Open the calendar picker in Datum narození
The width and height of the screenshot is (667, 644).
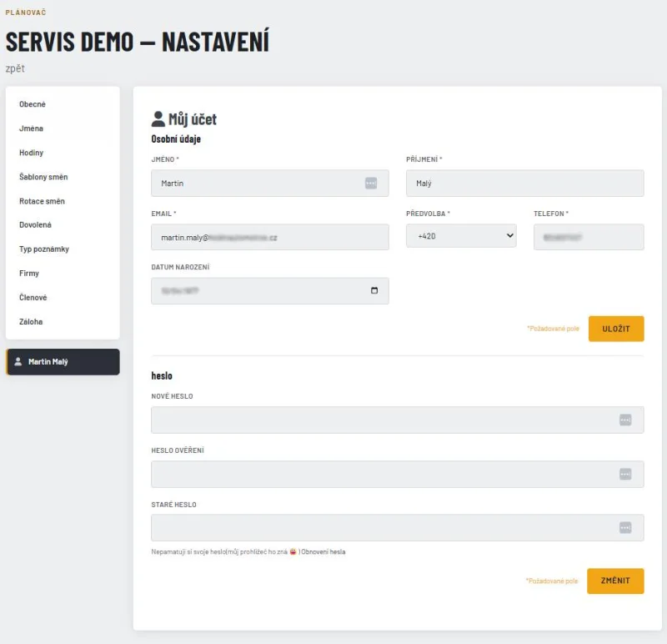[x=374, y=290]
